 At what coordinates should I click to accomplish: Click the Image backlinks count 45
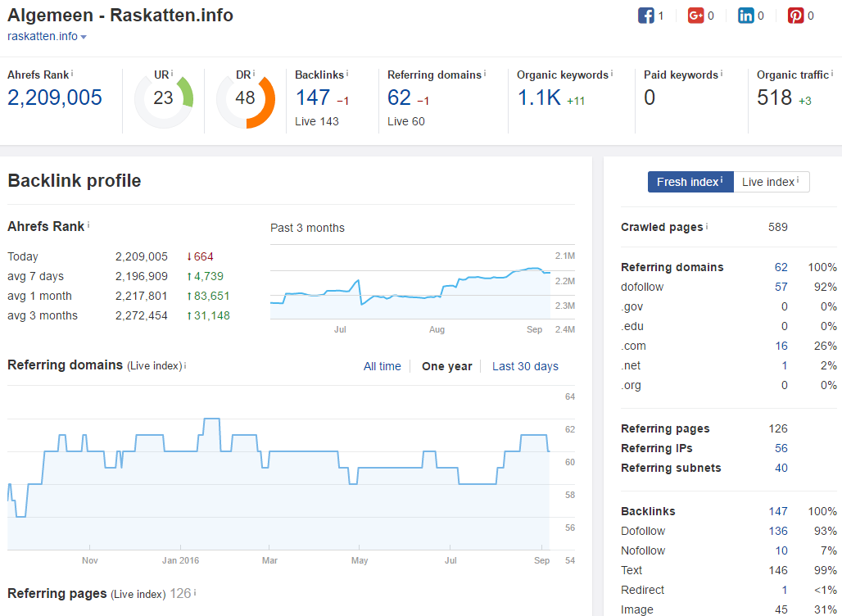[781, 609]
